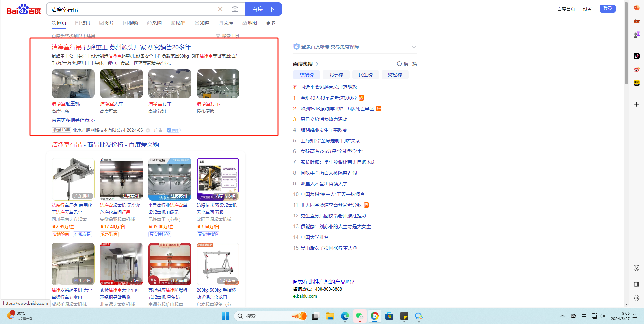Open hot search 中国大学排名
The height and width of the screenshot is (324, 644).
[x=314, y=237]
